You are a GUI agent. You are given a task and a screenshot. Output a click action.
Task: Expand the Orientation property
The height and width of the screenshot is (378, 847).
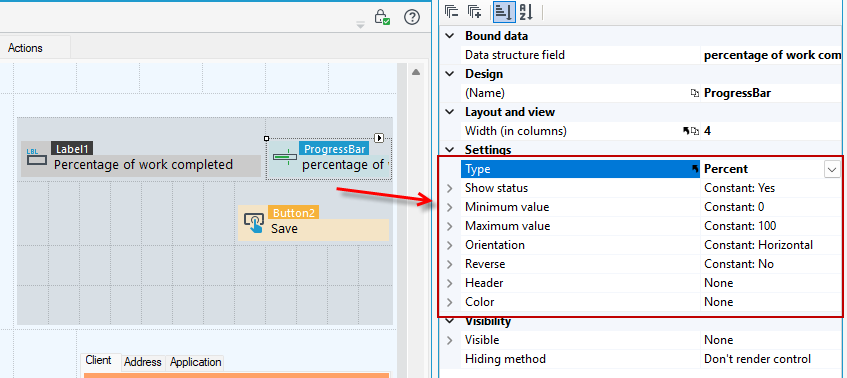click(x=449, y=245)
